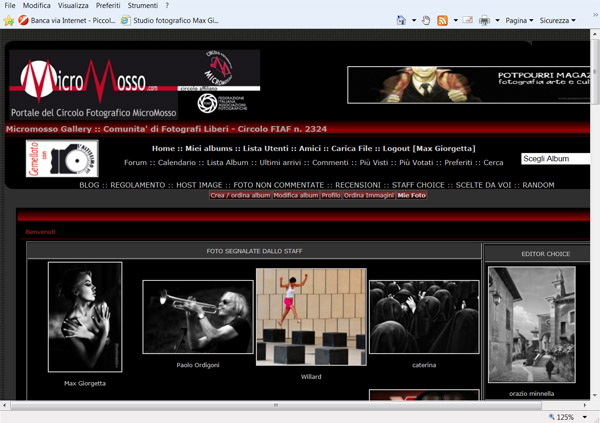Open SCELTE DA VOI link
Image resolution: width=600 pixels, height=423 pixels.
pyautogui.click(x=483, y=185)
